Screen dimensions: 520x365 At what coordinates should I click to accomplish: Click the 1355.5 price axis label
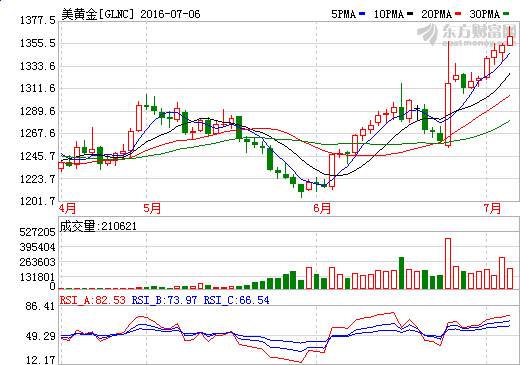(38, 43)
